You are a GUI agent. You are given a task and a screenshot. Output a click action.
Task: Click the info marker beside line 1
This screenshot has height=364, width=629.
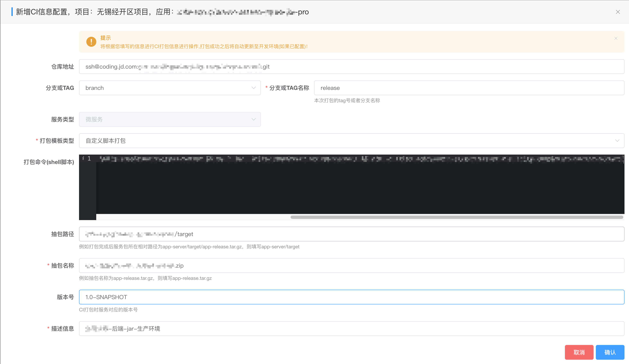pos(83,158)
